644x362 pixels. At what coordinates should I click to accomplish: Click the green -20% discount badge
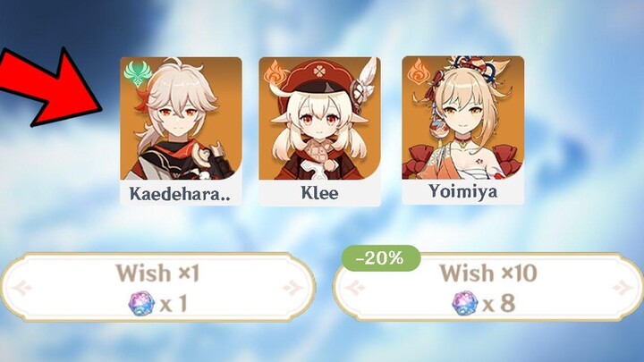pos(381,258)
